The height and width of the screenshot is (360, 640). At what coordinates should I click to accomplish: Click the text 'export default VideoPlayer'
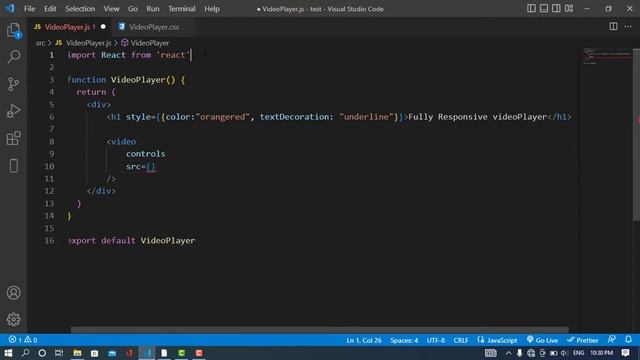pos(131,240)
